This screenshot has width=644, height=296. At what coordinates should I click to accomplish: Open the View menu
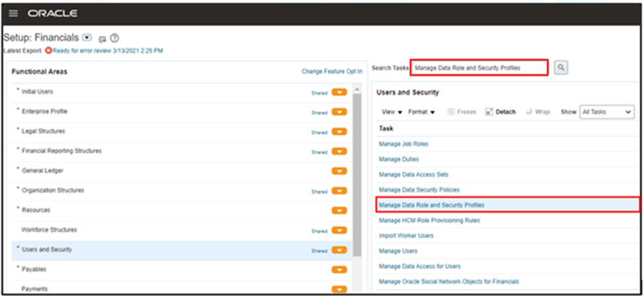click(392, 112)
